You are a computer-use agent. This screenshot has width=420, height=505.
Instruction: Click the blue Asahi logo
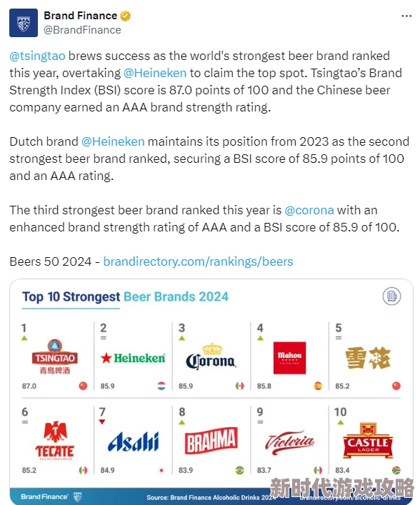point(134,441)
